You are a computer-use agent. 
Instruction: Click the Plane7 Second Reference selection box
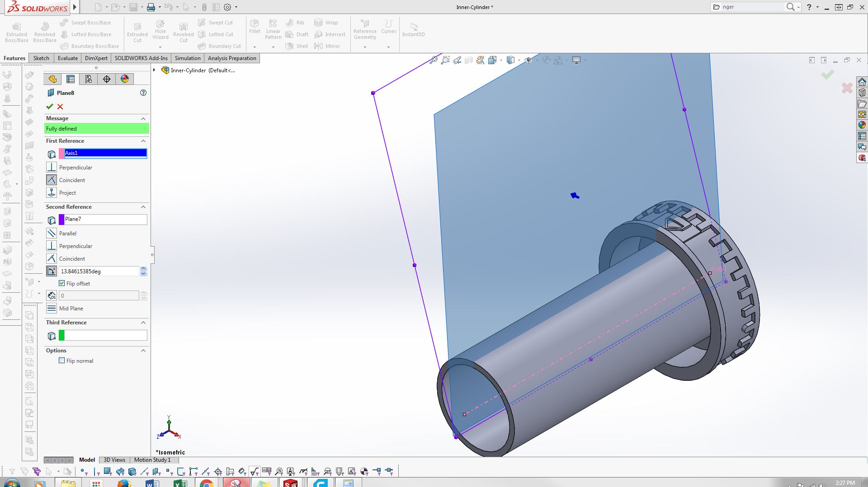(106, 220)
